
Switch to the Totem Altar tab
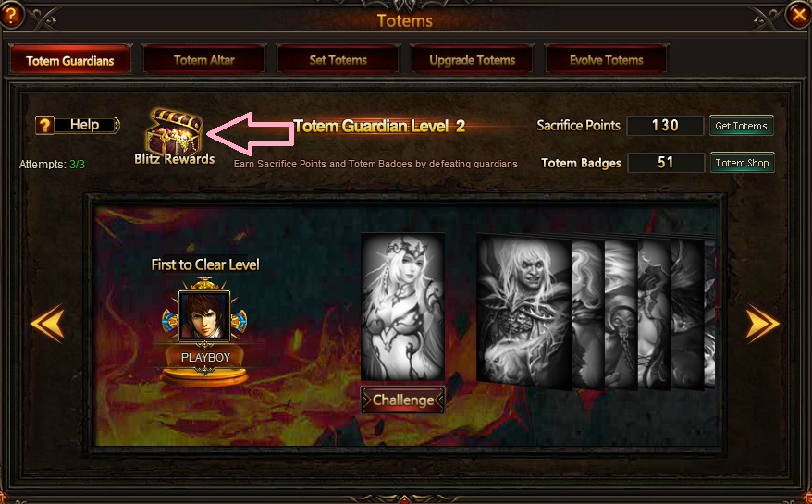tap(204, 60)
